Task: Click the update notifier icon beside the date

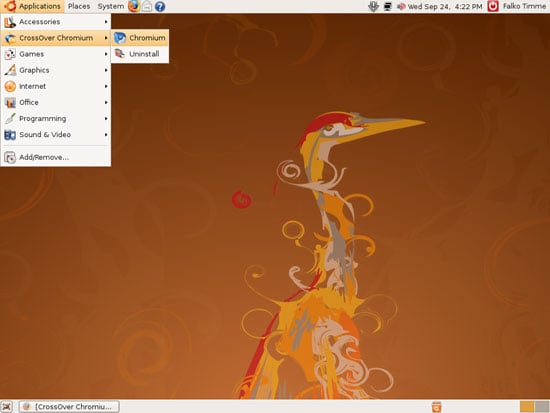Action: point(401,6)
